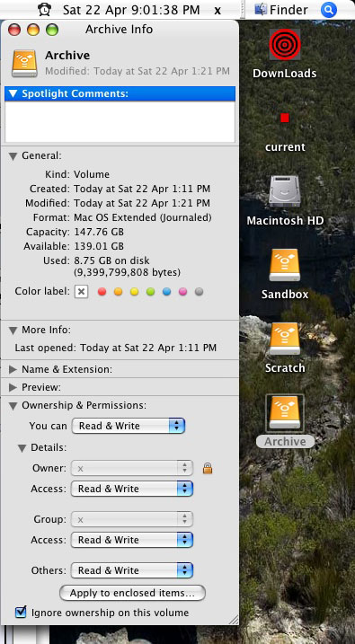Click the '(9,399,799,808 bytes)' text

click(x=127, y=272)
